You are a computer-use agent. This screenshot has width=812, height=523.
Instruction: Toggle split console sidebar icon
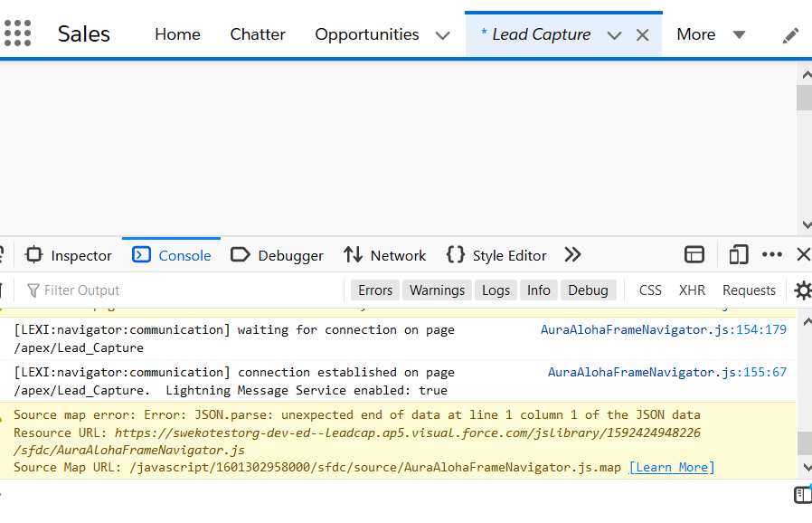pyautogui.click(x=802, y=495)
